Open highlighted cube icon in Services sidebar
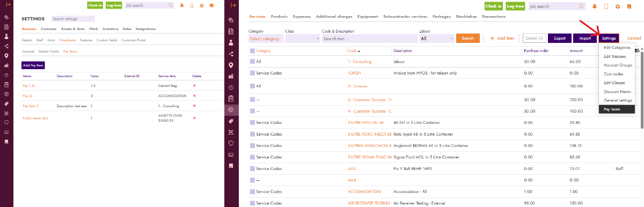This screenshot has height=207, width=644. [231, 110]
